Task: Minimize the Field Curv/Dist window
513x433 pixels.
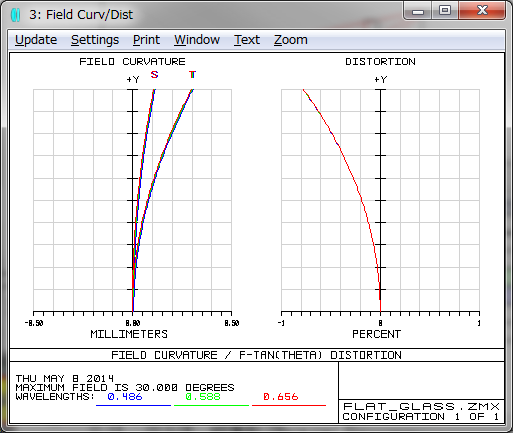Action: [418, 11]
